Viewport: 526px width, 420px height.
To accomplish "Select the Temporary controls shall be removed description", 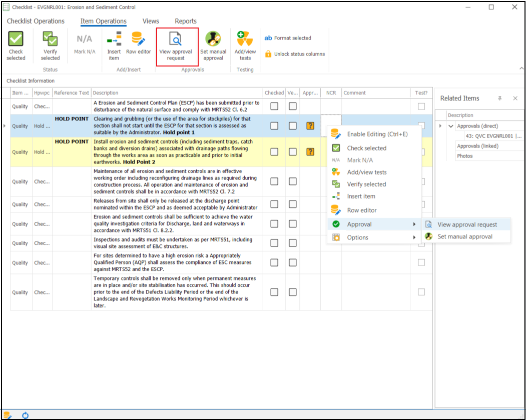I will [x=177, y=292].
